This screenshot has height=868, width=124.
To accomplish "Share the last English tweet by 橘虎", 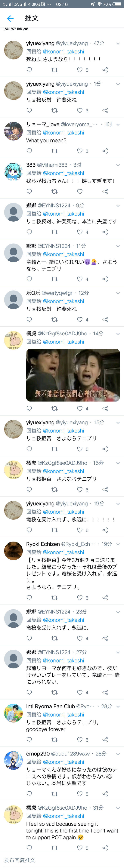I will (x=105, y=848).
